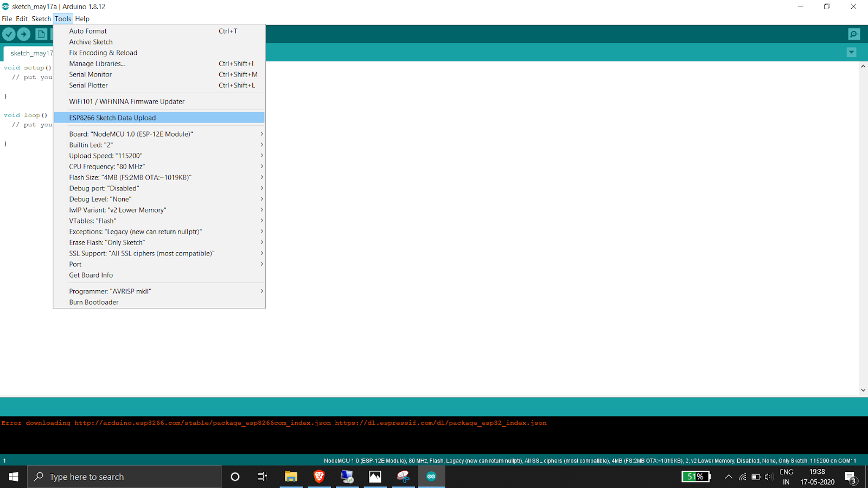
Task: Open the Windows Start menu
Action: pyautogui.click(x=14, y=477)
